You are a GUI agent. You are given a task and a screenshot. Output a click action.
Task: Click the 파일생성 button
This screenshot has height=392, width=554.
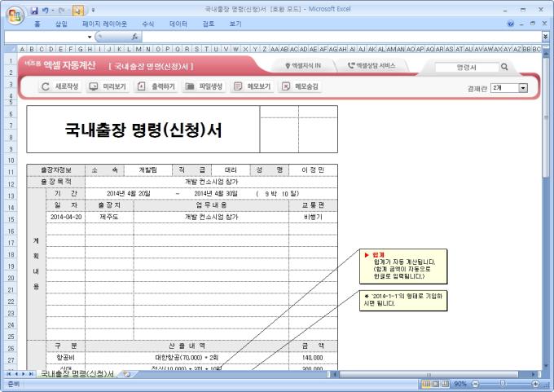204,86
